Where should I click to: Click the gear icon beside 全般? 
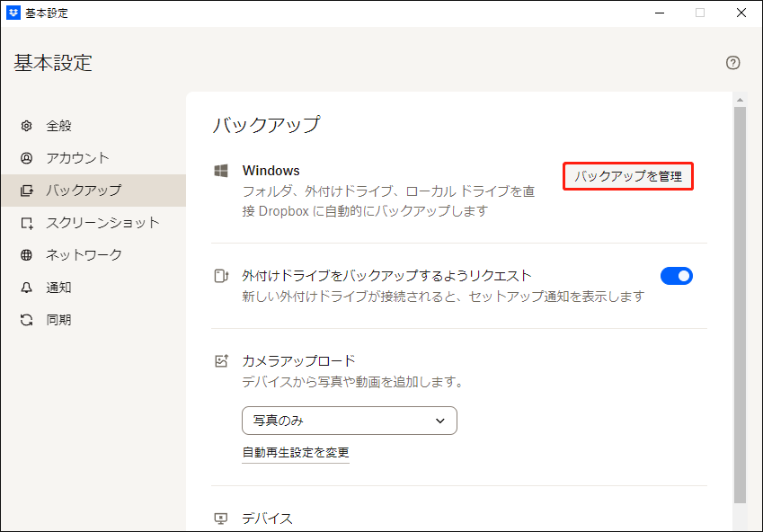point(26,126)
